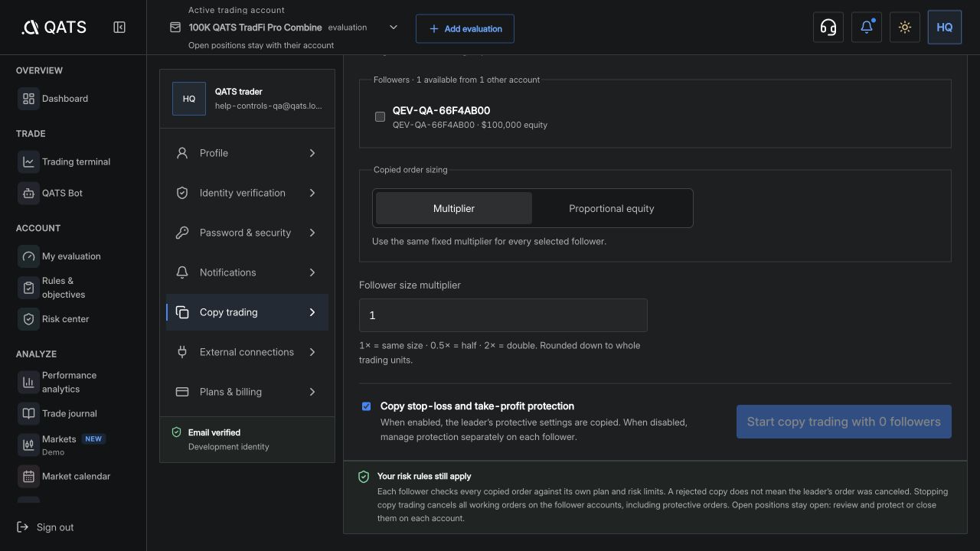
Task: Check the QEV-QA-66F4AB00 follower checkbox
Action: coord(380,117)
